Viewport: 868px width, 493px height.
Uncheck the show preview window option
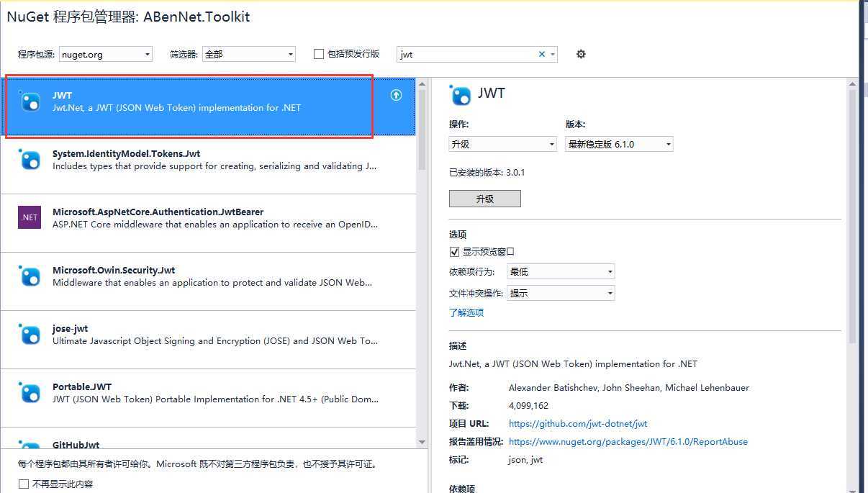[x=454, y=251]
